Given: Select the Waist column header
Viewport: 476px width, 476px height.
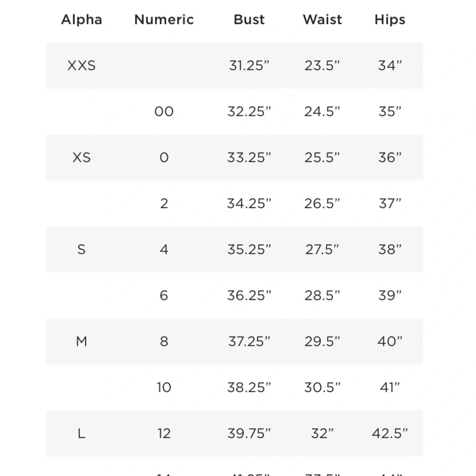Looking at the screenshot, I should (x=322, y=20).
